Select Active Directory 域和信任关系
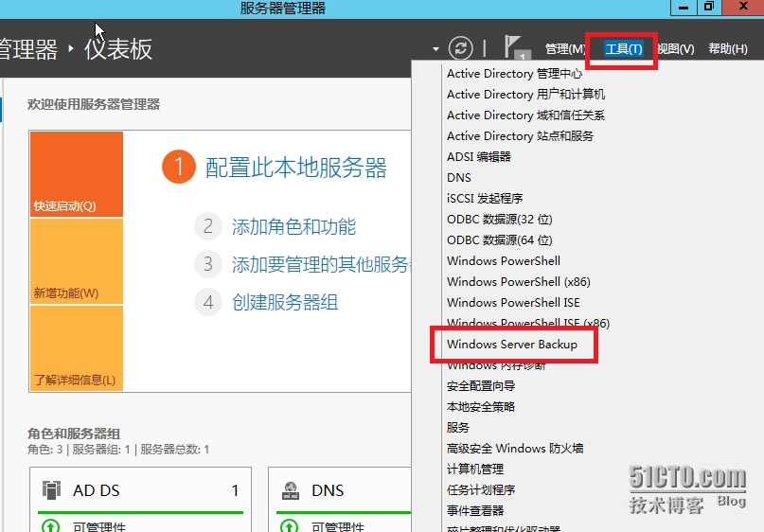 [525, 115]
